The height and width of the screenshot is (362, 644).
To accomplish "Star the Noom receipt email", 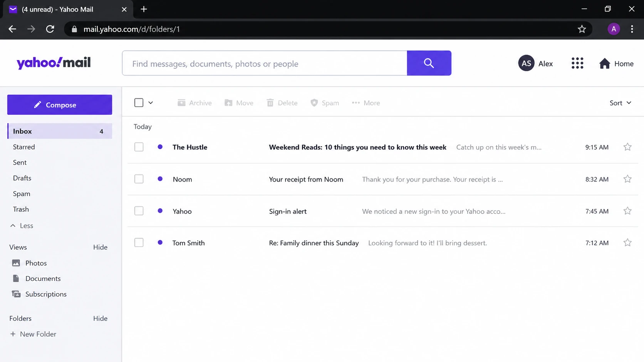I will 627,179.
